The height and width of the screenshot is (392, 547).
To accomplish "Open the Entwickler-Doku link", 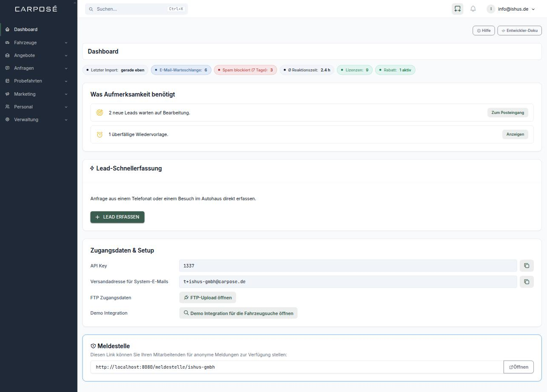I will point(519,31).
